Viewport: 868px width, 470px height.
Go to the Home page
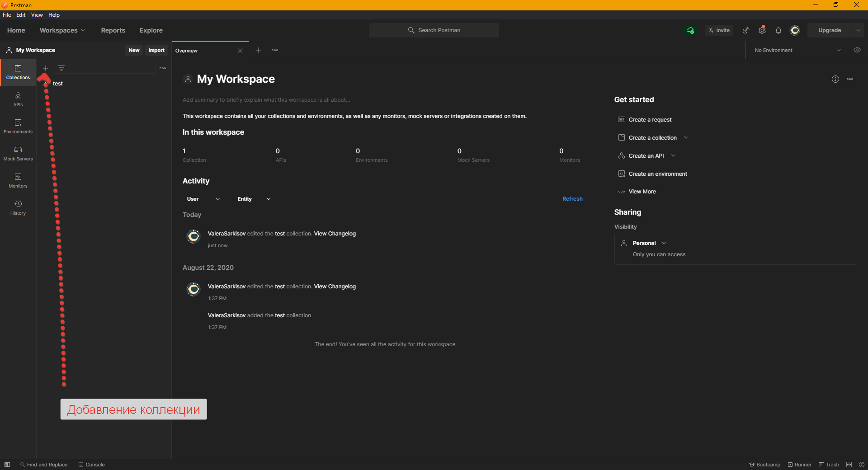point(16,30)
